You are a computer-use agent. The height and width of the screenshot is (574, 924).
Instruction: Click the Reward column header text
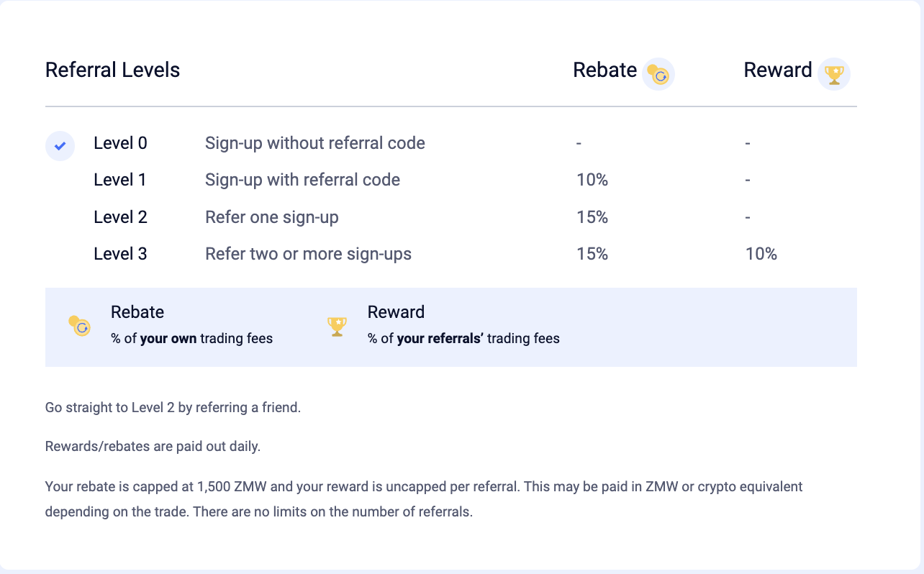pos(778,70)
